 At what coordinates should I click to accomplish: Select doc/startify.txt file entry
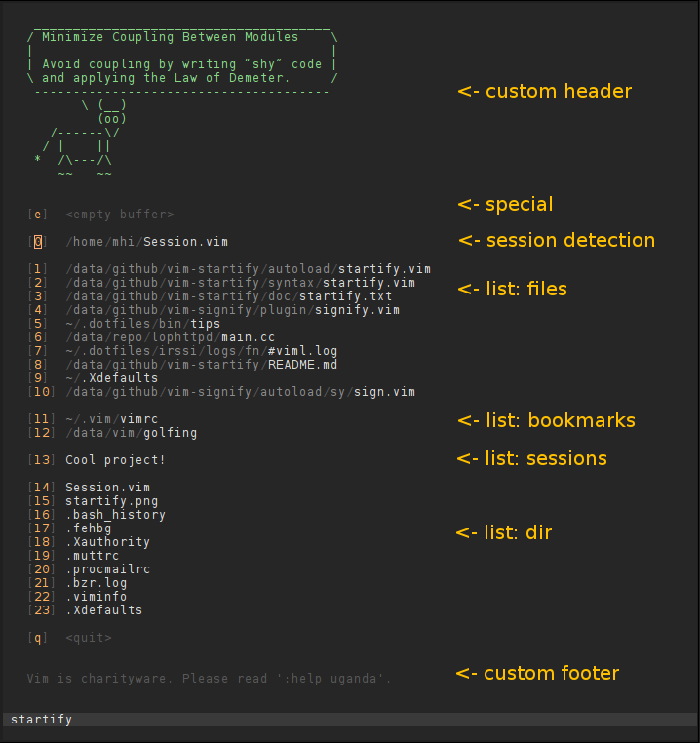pos(228,296)
